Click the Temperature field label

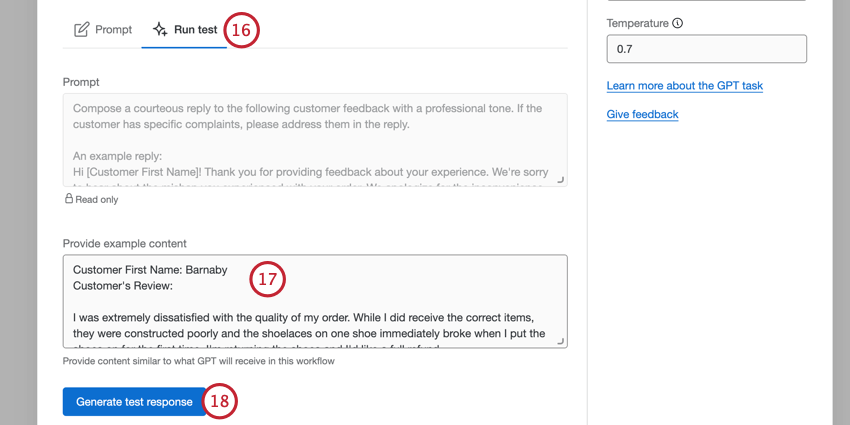[x=638, y=23]
